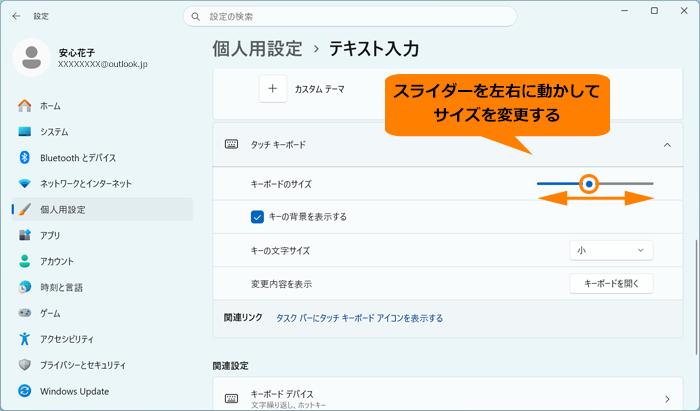Go to Bluetooth とデバイス

tap(102, 158)
